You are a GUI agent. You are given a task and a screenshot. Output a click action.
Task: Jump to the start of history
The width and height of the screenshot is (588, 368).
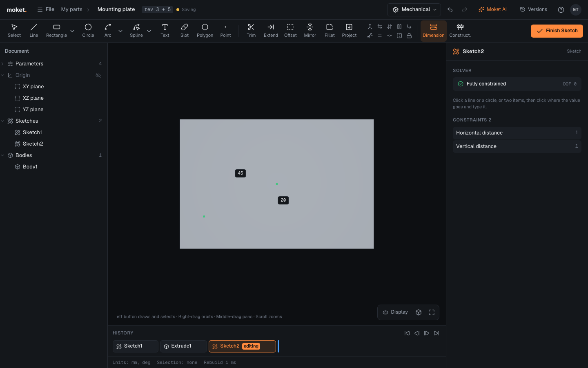pyautogui.click(x=407, y=333)
